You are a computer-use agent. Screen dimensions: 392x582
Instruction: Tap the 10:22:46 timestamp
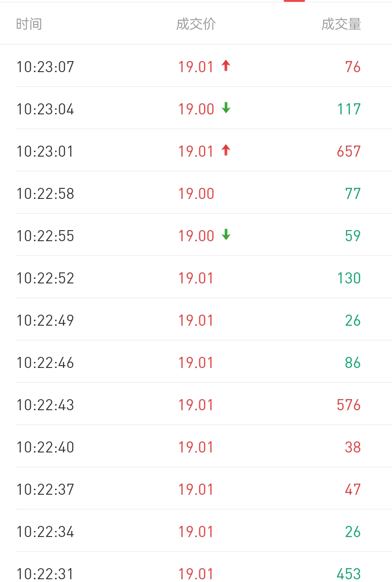pyautogui.click(x=45, y=363)
